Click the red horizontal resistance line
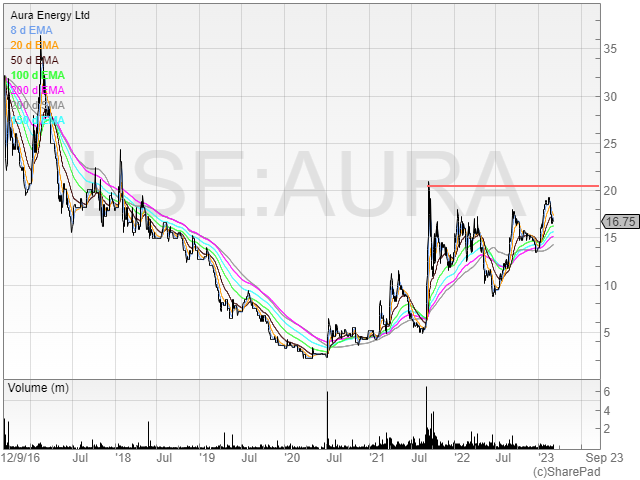The width and height of the screenshot is (640, 480). click(513, 186)
